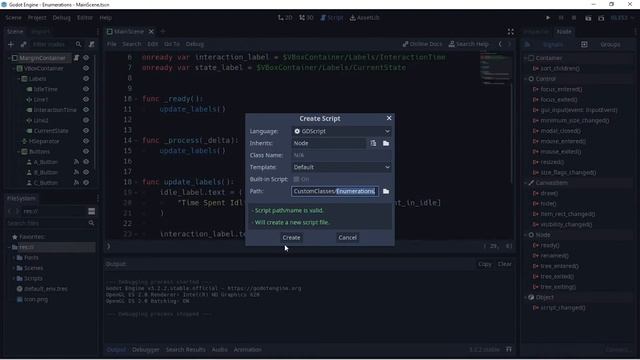Toggle visibility of A_Button node
Viewport: 640px width, 360px height.
tap(86, 162)
